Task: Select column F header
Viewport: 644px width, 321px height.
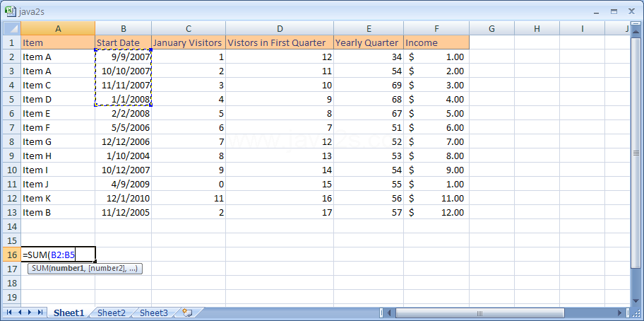Action: (x=436, y=29)
